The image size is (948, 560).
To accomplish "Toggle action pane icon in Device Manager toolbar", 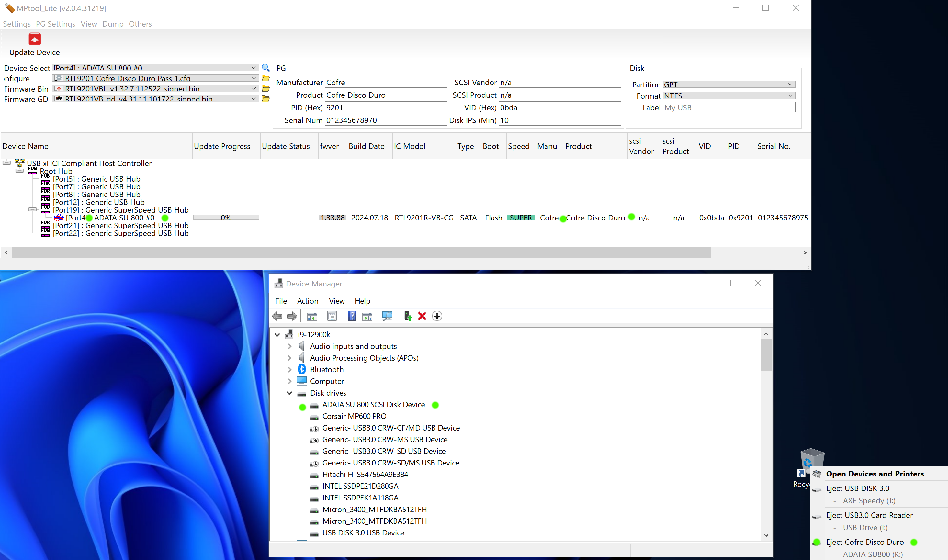I will [367, 316].
